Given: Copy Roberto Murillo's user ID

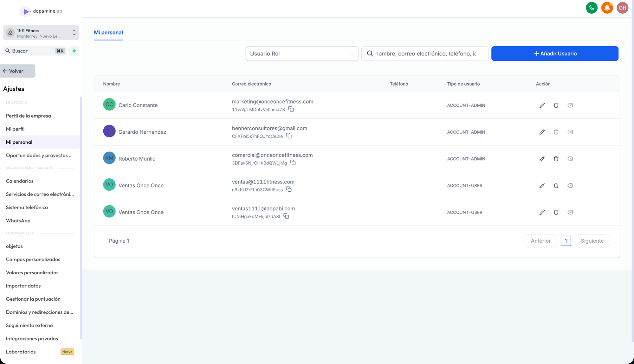Looking at the screenshot, I should (x=293, y=163).
